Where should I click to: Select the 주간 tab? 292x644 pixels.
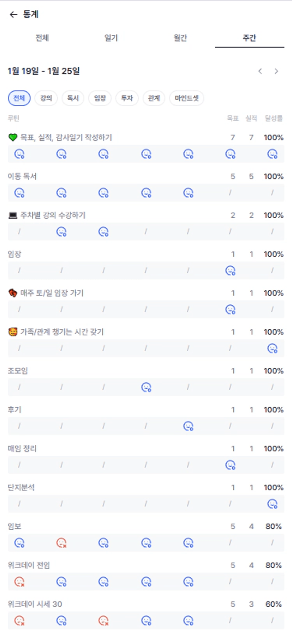pos(249,38)
